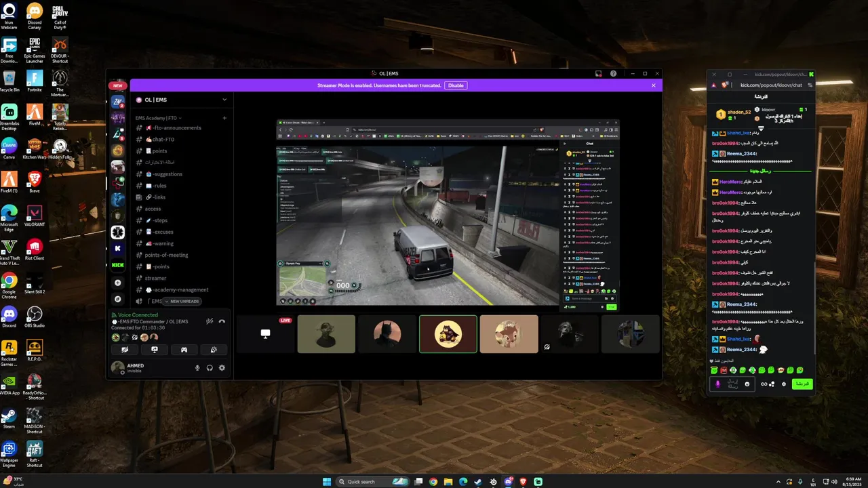Expand the OL | EMS server dropdown
The image size is (868, 488).
coord(224,100)
